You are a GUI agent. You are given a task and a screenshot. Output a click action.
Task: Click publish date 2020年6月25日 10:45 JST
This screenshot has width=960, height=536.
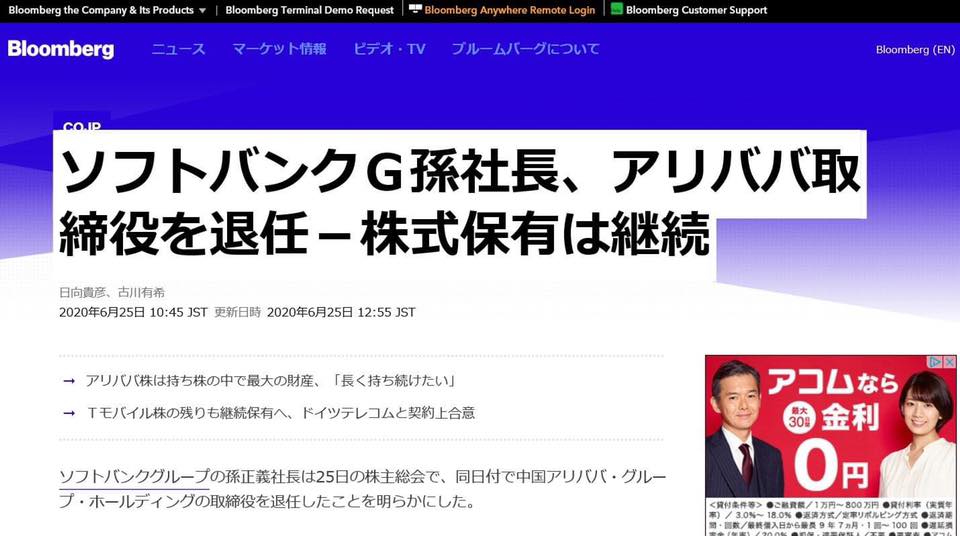133,312
